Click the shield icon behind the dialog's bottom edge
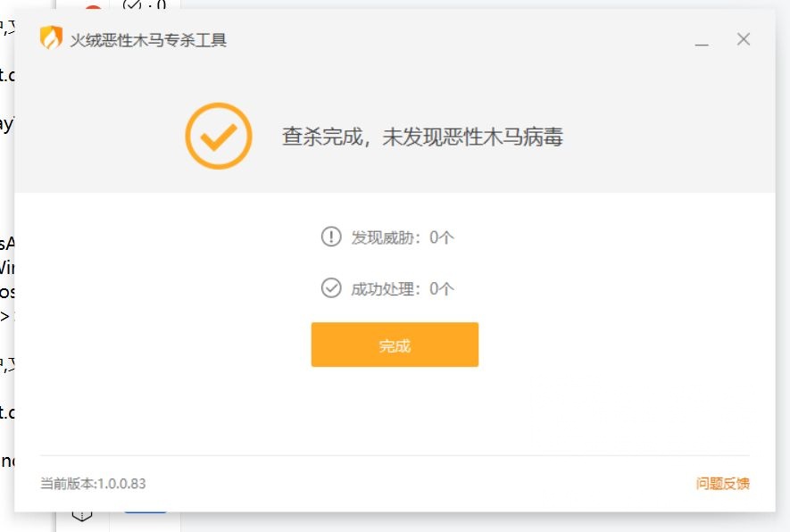 click(x=82, y=516)
